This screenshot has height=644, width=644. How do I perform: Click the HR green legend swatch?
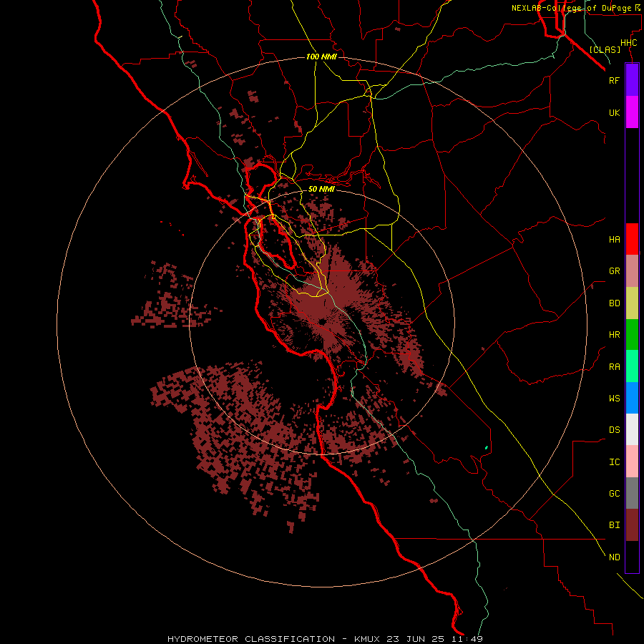pos(632,335)
